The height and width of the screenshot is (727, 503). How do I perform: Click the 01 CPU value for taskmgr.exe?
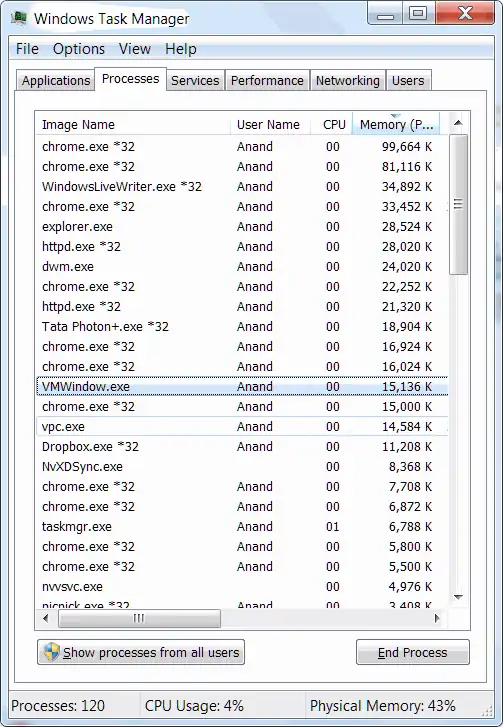tap(332, 526)
